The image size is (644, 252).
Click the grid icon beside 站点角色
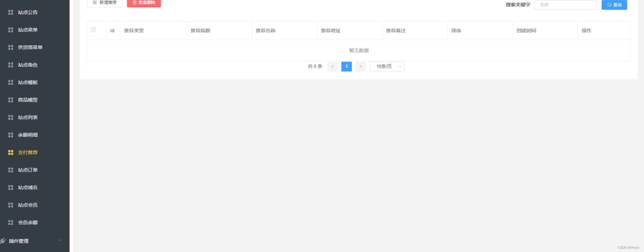[x=11, y=65]
